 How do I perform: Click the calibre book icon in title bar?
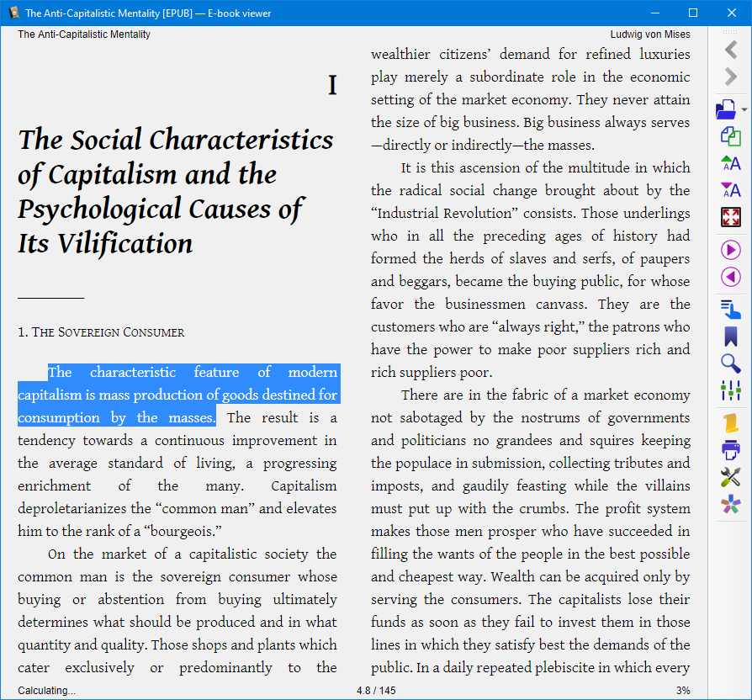click(14, 13)
